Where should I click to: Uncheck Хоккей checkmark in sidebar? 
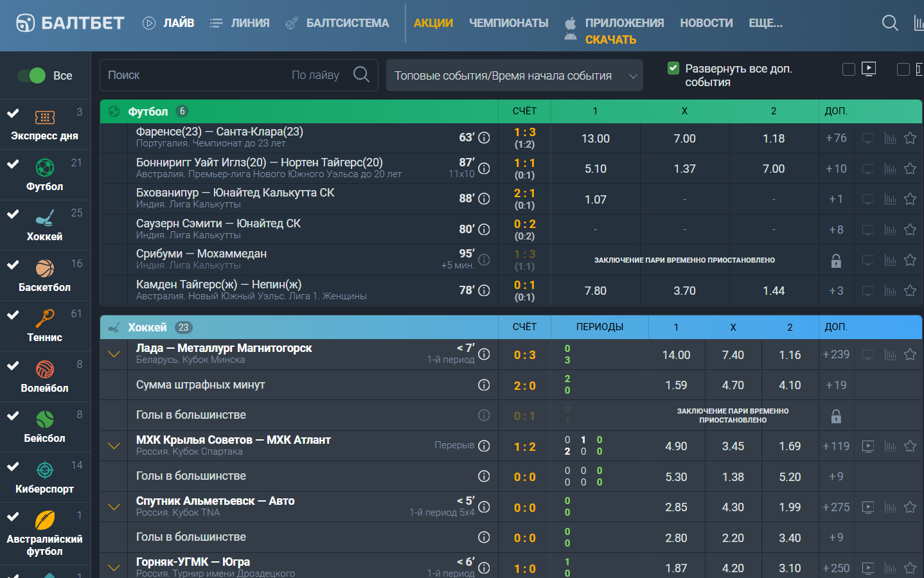[x=13, y=214]
